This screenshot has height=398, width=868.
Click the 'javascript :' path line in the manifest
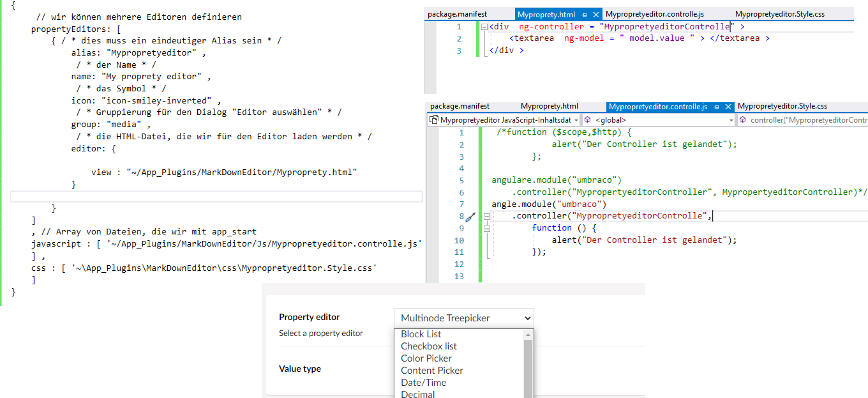click(227, 244)
